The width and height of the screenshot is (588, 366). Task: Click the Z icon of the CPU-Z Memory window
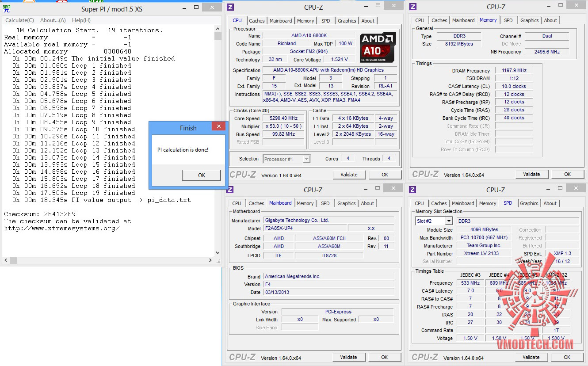pyautogui.click(x=412, y=7)
